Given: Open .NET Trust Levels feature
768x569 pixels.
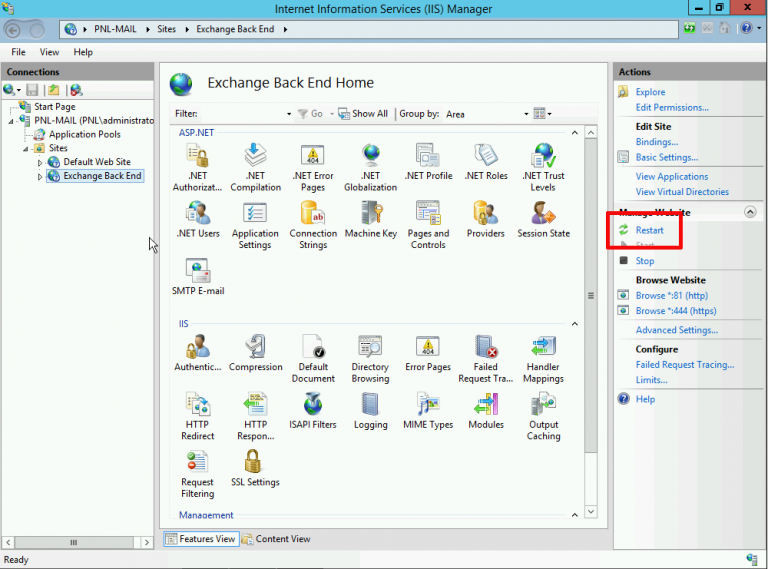Looking at the screenshot, I should [x=543, y=167].
